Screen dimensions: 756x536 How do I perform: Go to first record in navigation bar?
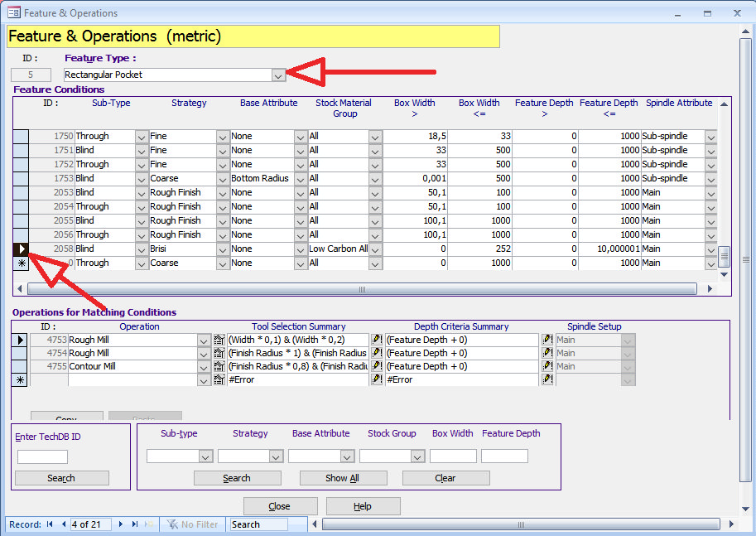pyautogui.click(x=50, y=524)
